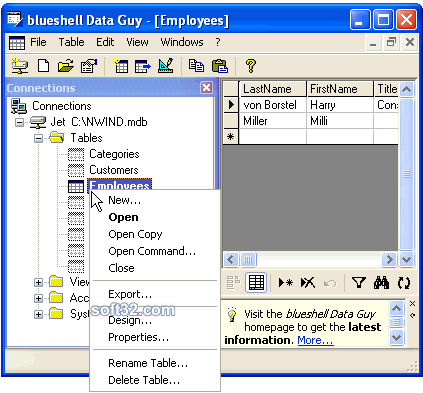Choose Properties... from the context menu

click(155, 337)
